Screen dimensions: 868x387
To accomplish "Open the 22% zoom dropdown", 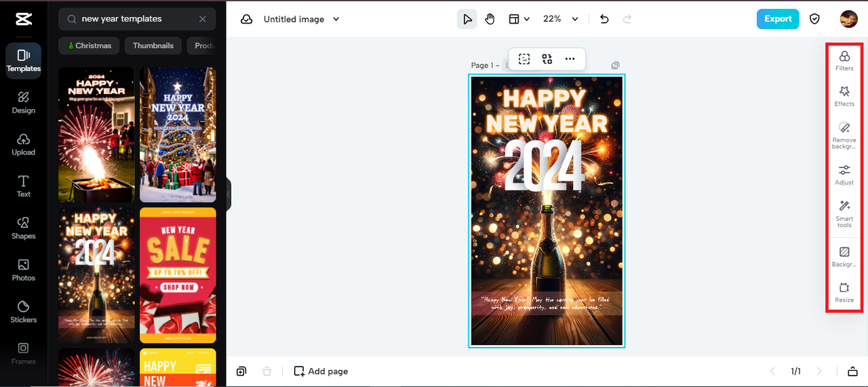I will (x=561, y=19).
